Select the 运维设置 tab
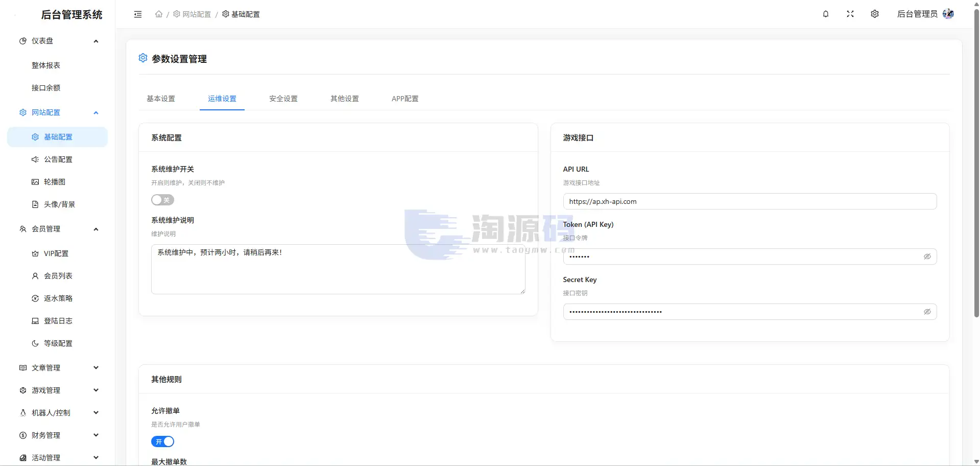Image resolution: width=980 pixels, height=466 pixels. click(x=222, y=99)
